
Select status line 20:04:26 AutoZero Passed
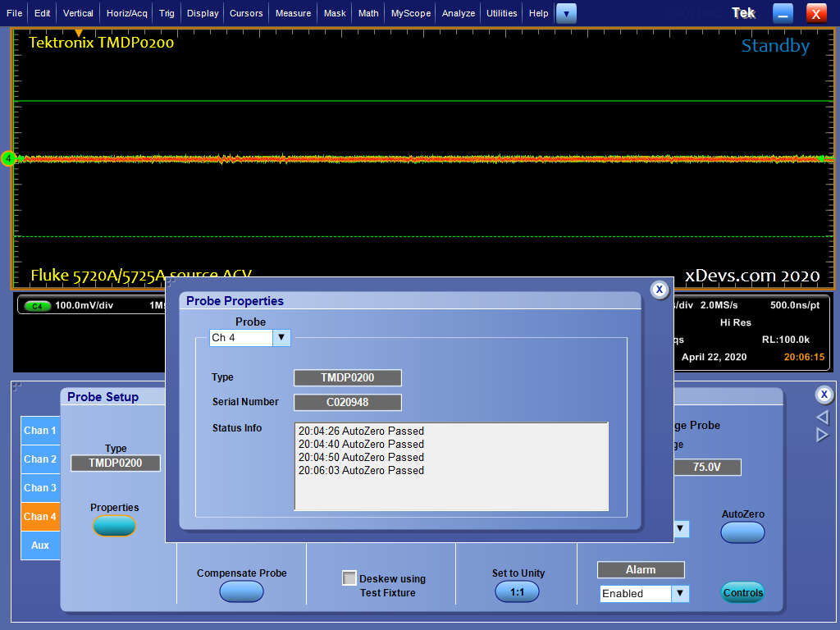click(361, 431)
